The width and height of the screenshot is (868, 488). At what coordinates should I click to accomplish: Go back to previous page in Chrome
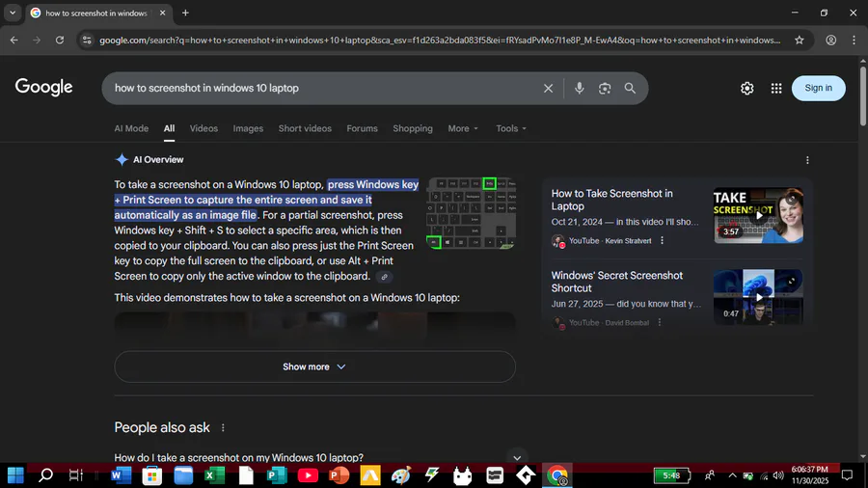click(14, 40)
